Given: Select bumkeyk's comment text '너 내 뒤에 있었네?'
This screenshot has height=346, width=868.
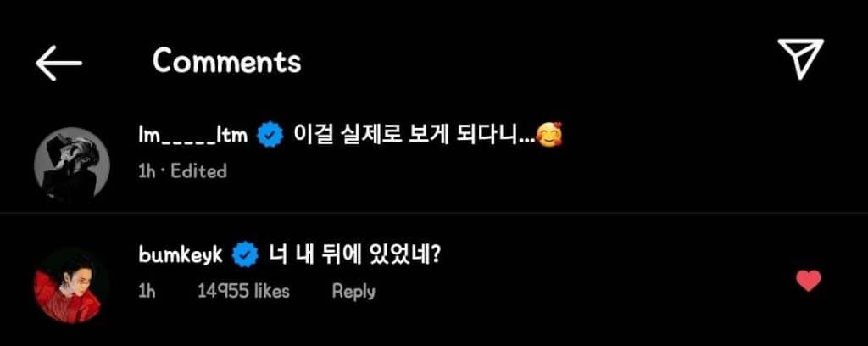Looking at the screenshot, I should pos(353,253).
